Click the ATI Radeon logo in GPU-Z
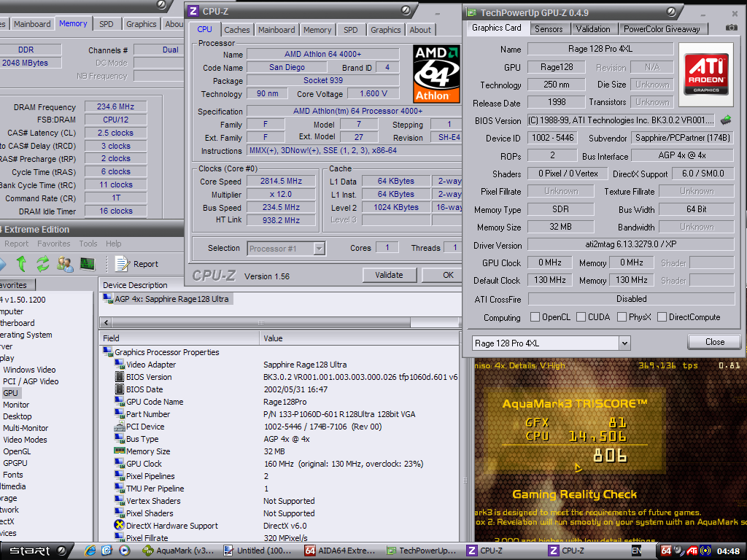The width and height of the screenshot is (747, 560). 706,74
